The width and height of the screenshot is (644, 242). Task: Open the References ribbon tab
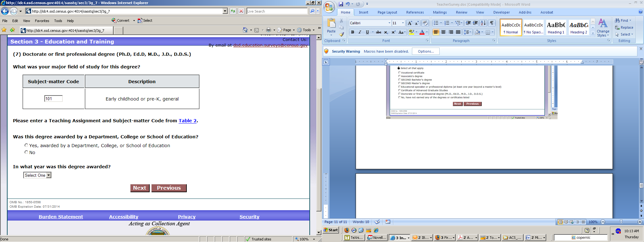point(415,12)
